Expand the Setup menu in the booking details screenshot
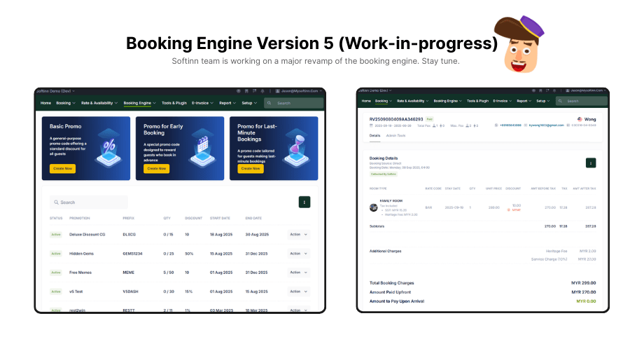 click(543, 101)
